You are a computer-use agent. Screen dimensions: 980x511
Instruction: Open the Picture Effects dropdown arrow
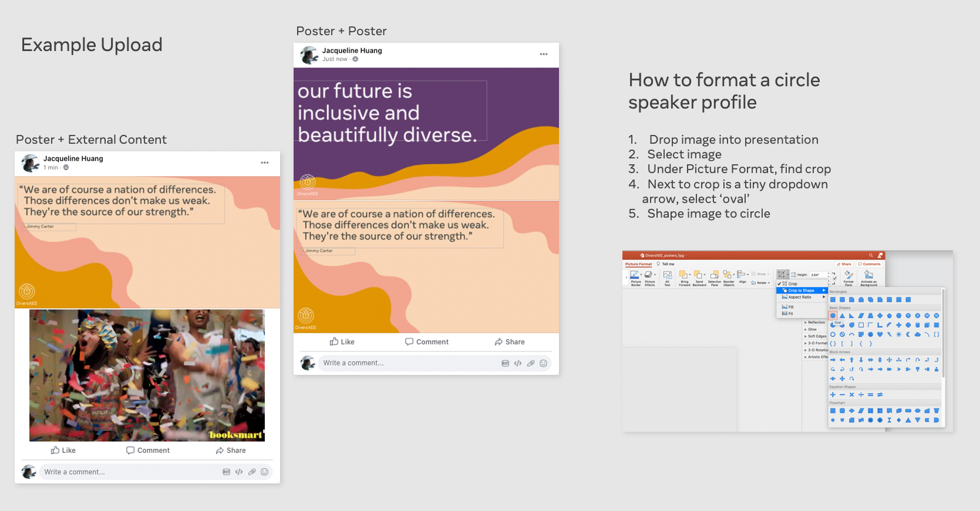pos(655,275)
